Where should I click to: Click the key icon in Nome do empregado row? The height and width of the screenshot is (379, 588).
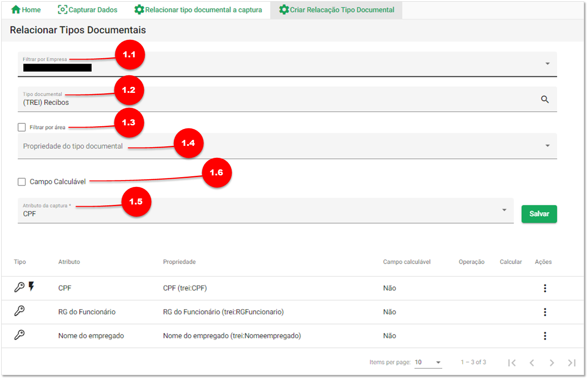tap(19, 335)
